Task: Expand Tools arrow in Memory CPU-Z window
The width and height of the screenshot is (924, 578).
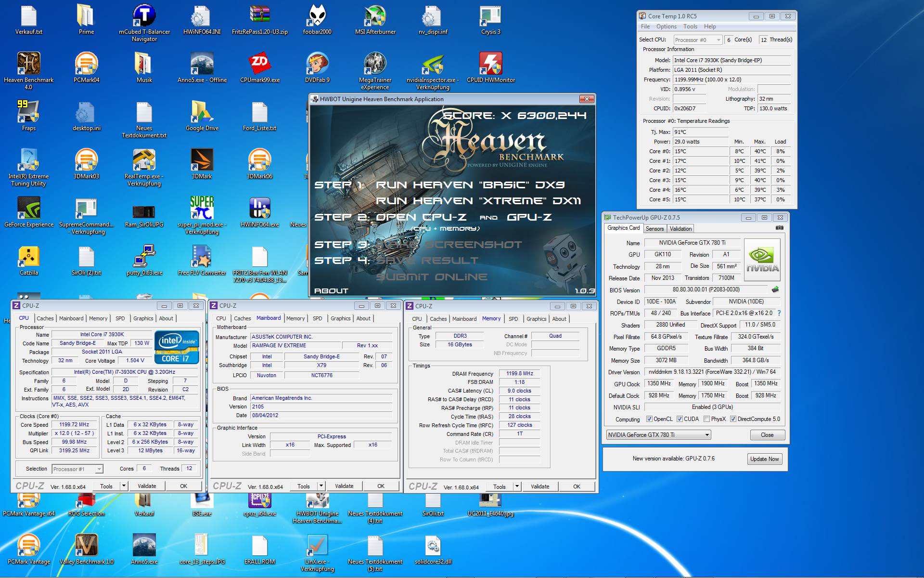Action: 517,486
